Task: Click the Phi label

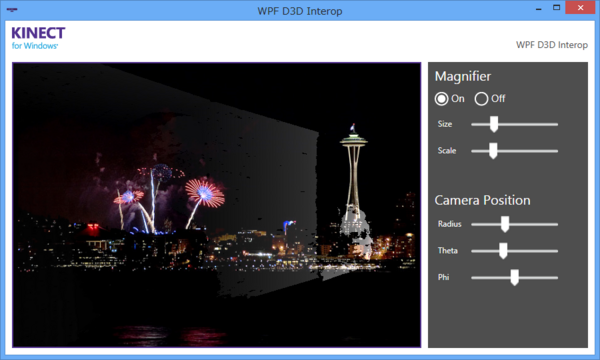Action: pos(443,277)
